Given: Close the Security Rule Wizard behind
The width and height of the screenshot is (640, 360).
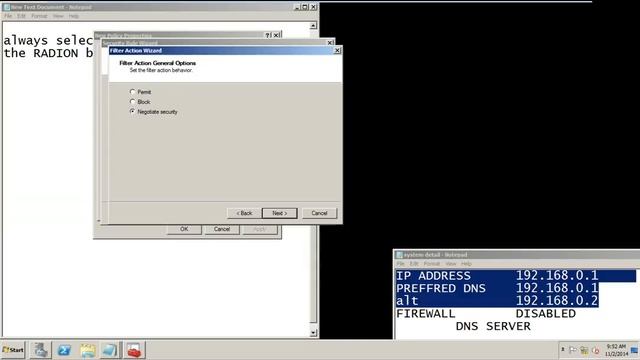Looking at the screenshot, I should pos(330,42).
